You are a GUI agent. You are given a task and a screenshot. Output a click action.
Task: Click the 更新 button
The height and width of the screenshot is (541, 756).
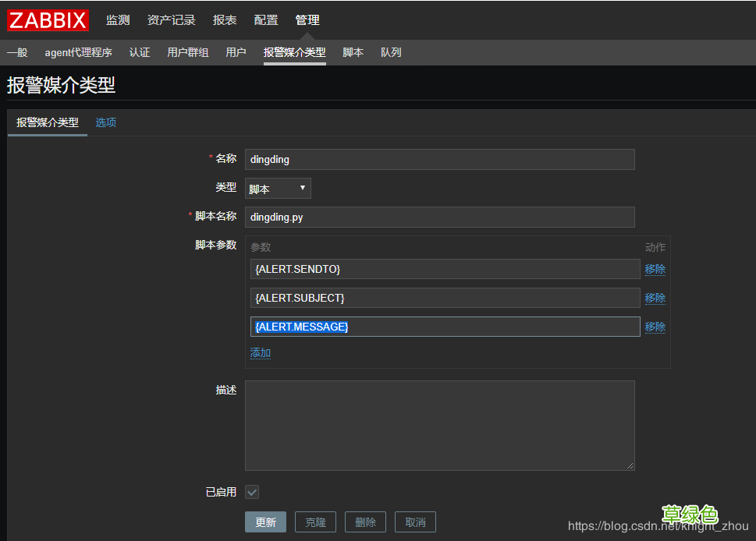click(x=265, y=522)
